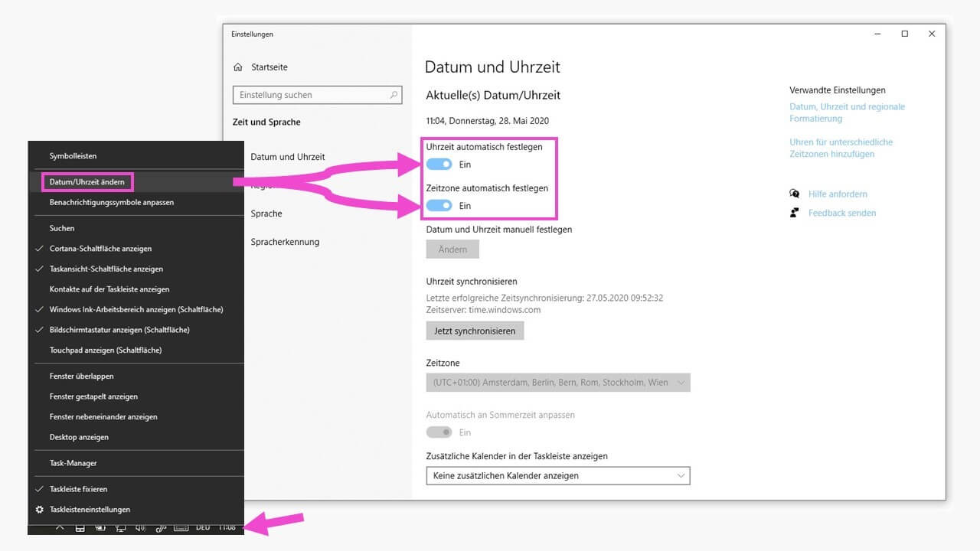Click the magnifier icon in the settings search box

pyautogui.click(x=394, y=95)
